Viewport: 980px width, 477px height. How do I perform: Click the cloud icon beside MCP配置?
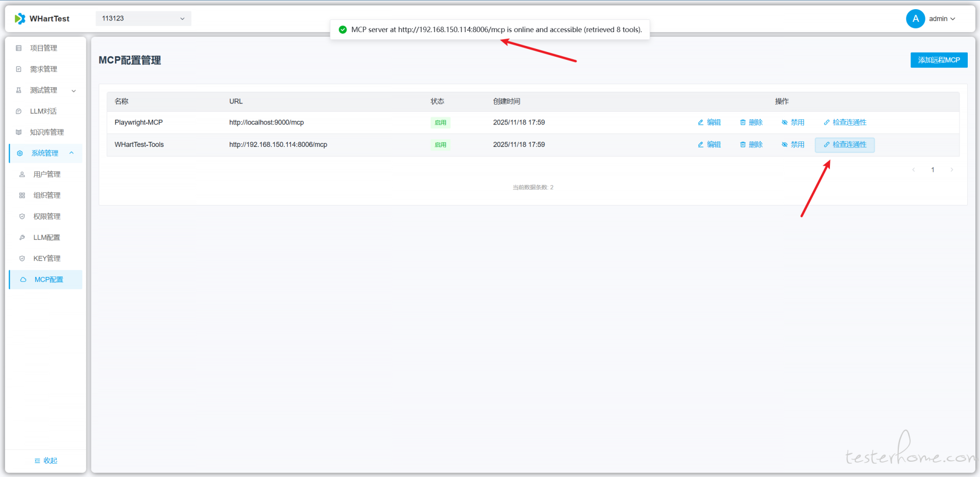click(23, 280)
